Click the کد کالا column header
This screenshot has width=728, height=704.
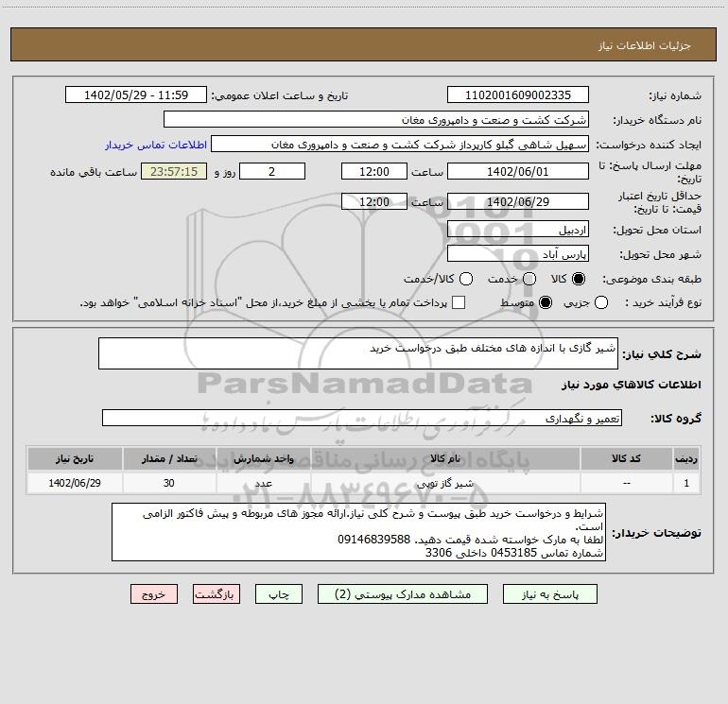626,458
